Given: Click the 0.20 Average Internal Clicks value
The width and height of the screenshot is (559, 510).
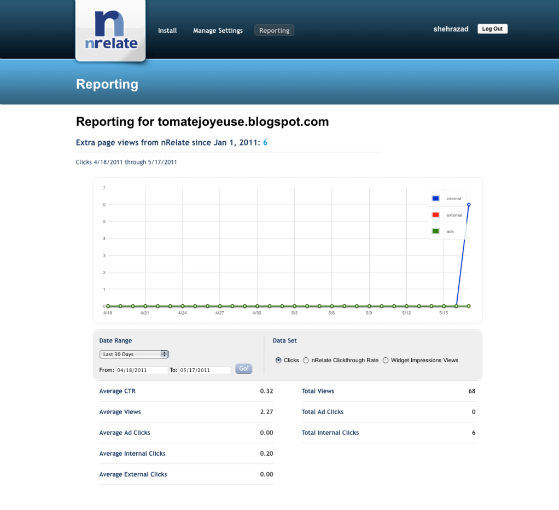Looking at the screenshot, I should (266, 453).
